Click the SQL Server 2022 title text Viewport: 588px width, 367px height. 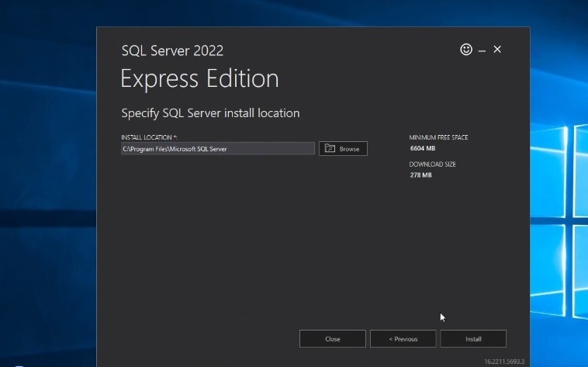(x=172, y=50)
